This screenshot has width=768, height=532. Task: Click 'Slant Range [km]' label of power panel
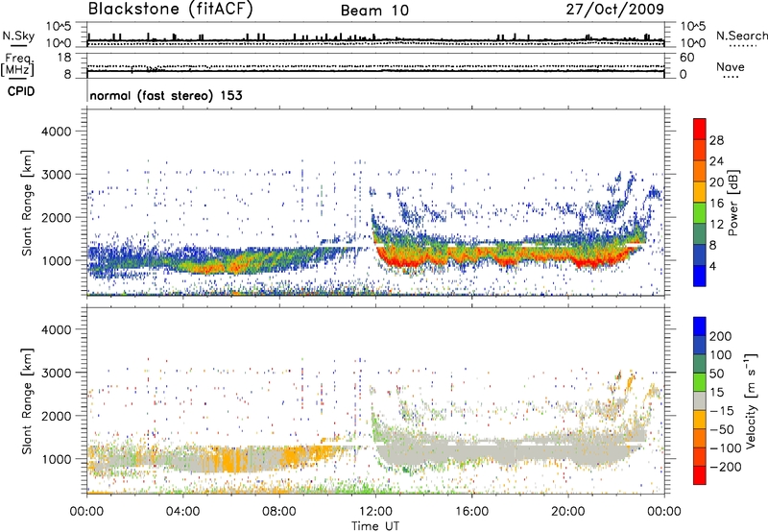pos(27,203)
